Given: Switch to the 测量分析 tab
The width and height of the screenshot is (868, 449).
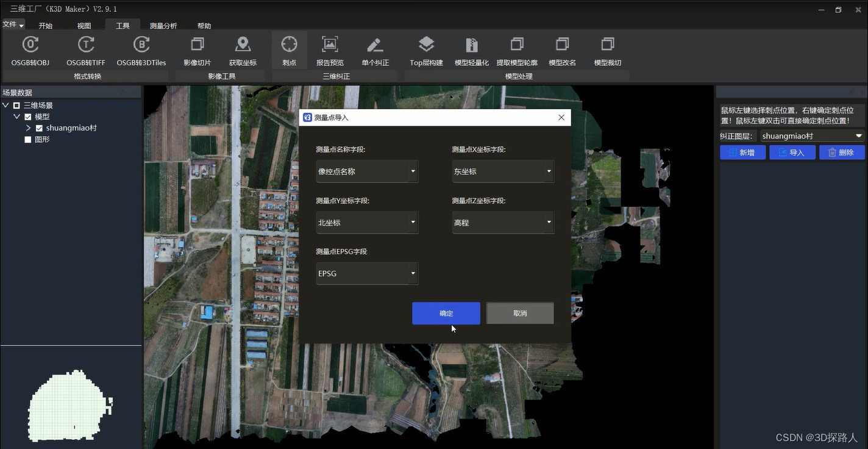Looking at the screenshot, I should [163, 26].
